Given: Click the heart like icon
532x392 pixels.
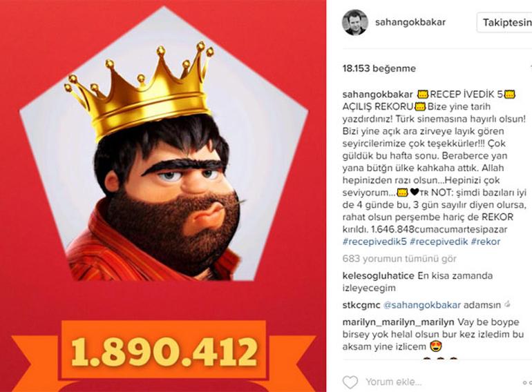Looking at the screenshot, I should click(350, 382).
